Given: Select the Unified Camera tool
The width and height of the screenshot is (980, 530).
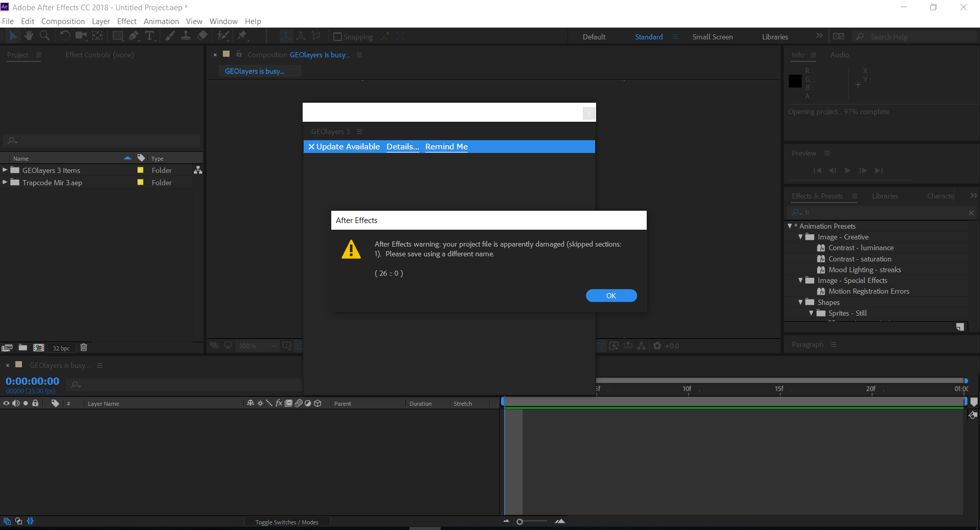Looking at the screenshot, I should [x=81, y=36].
